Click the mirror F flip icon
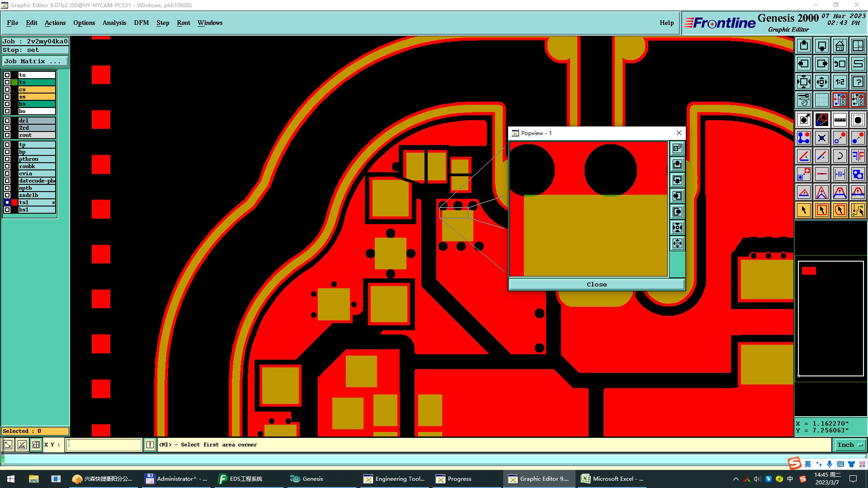This screenshot has height=488, width=868. pyautogui.click(x=858, y=156)
